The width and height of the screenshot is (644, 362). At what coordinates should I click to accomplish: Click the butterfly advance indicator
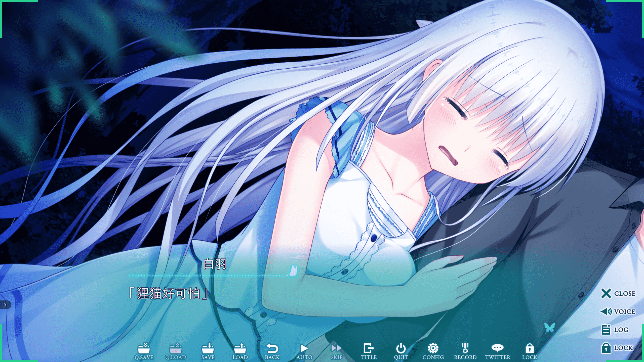click(x=550, y=328)
